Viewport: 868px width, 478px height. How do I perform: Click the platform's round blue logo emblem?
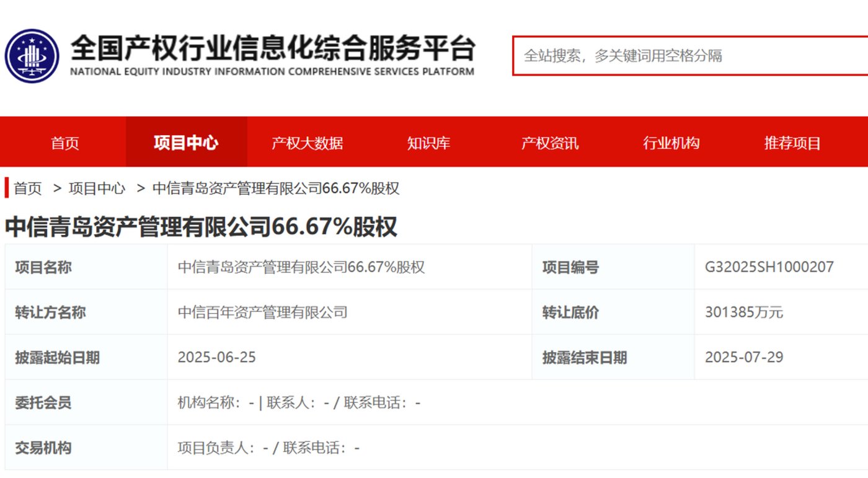[x=32, y=56]
